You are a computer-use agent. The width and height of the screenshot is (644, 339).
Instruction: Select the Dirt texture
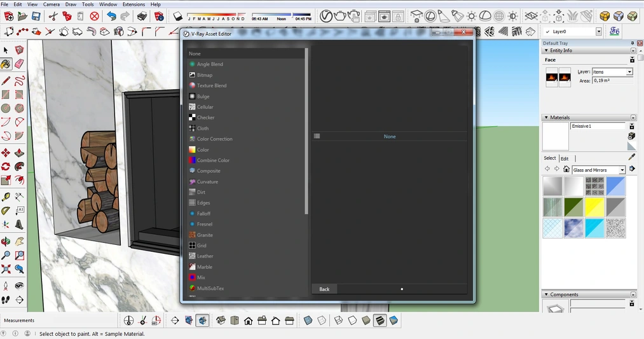coord(201,192)
